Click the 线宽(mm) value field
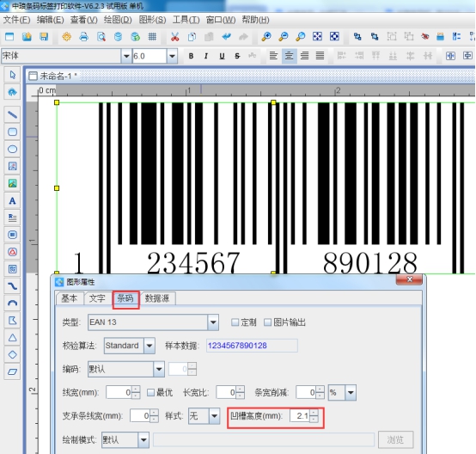This screenshot has width=476, height=454. 119,393
